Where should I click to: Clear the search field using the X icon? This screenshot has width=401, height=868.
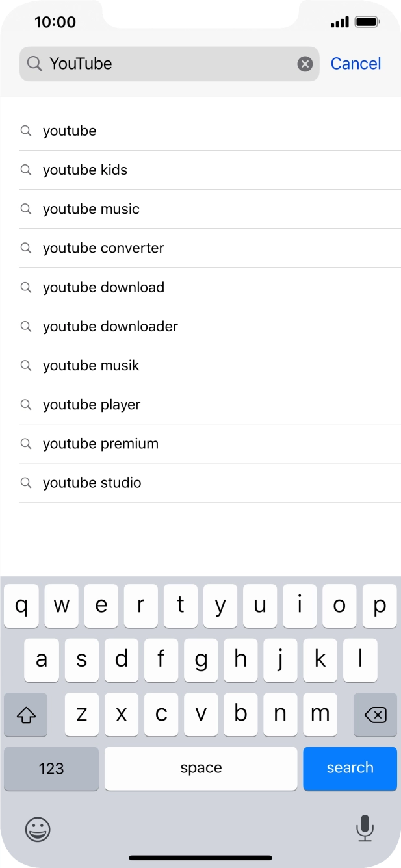305,63
